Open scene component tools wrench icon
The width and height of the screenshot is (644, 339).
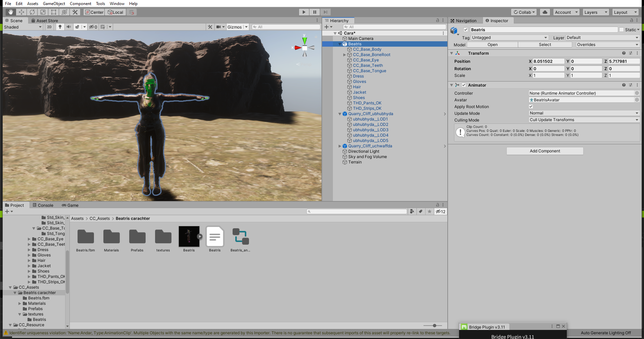210,27
